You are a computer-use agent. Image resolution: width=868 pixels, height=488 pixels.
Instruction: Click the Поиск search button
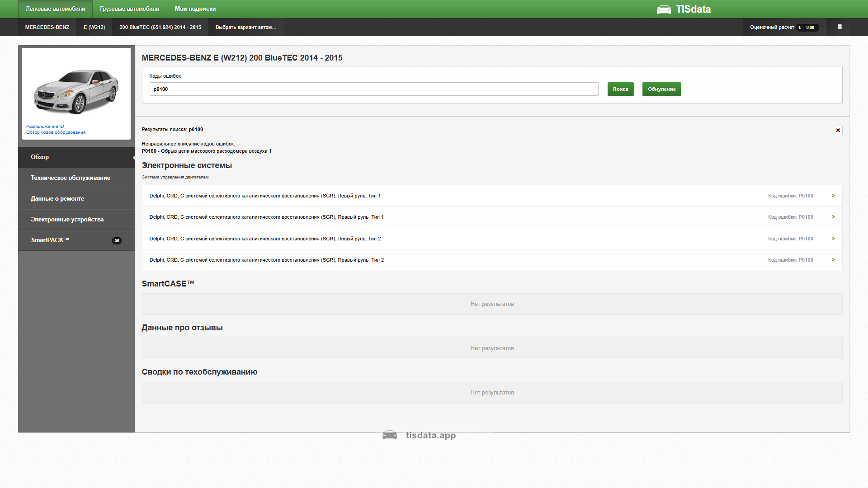click(620, 89)
